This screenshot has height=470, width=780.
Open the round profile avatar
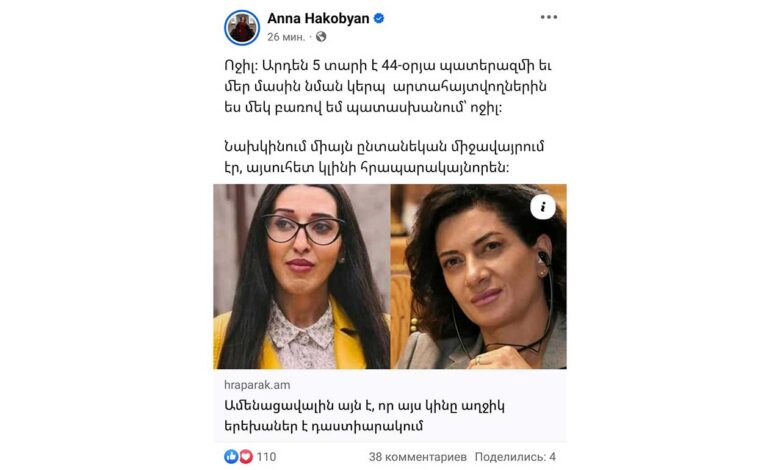[242, 28]
